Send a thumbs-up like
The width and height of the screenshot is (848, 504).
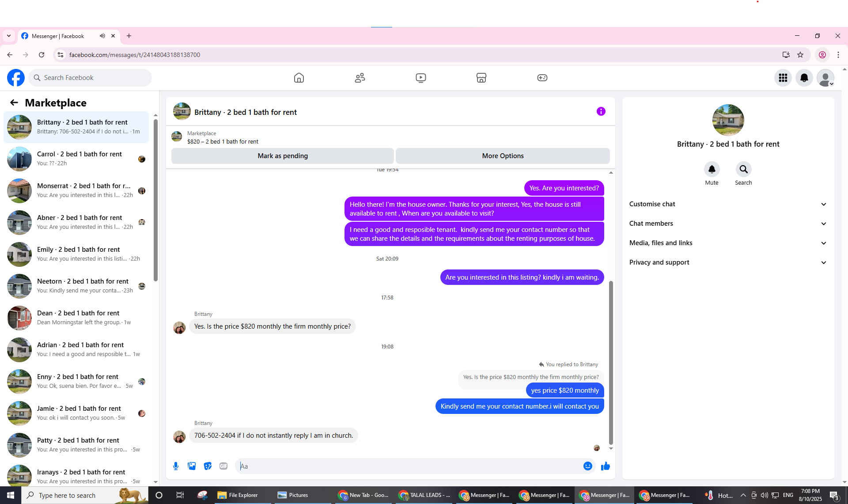[605, 466]
